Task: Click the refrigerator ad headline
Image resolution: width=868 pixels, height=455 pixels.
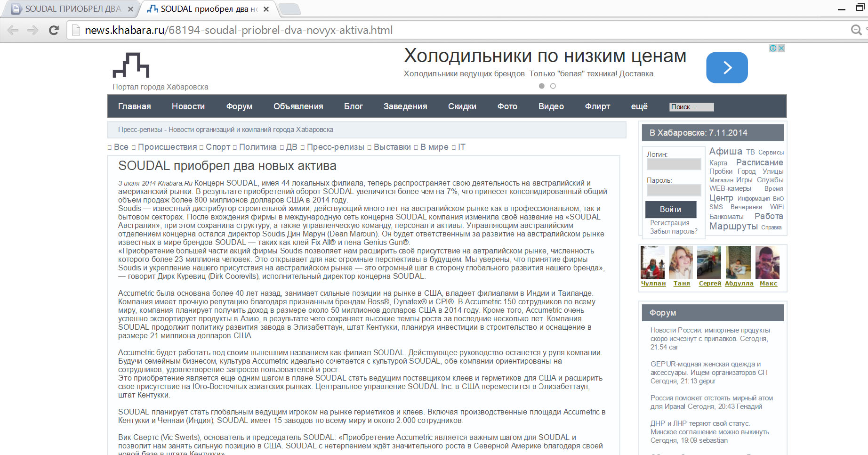Action: coord(545,56)
